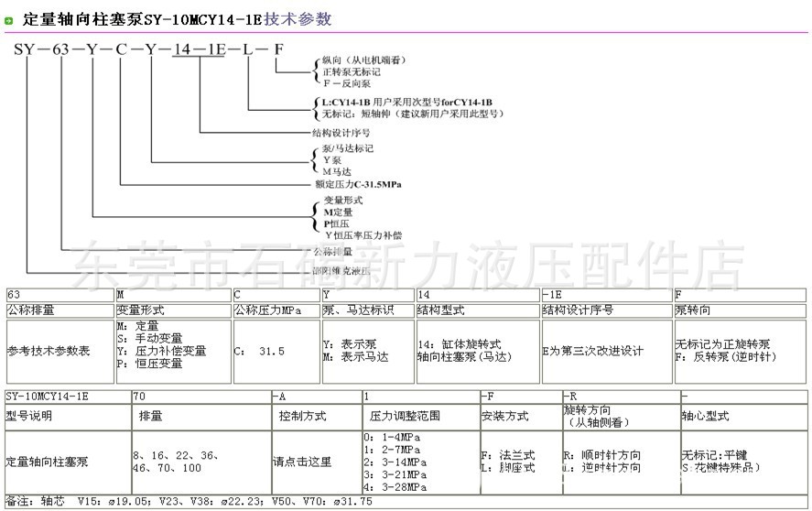Click the '泵/马达标记' label in the diagram

point(348,148)
